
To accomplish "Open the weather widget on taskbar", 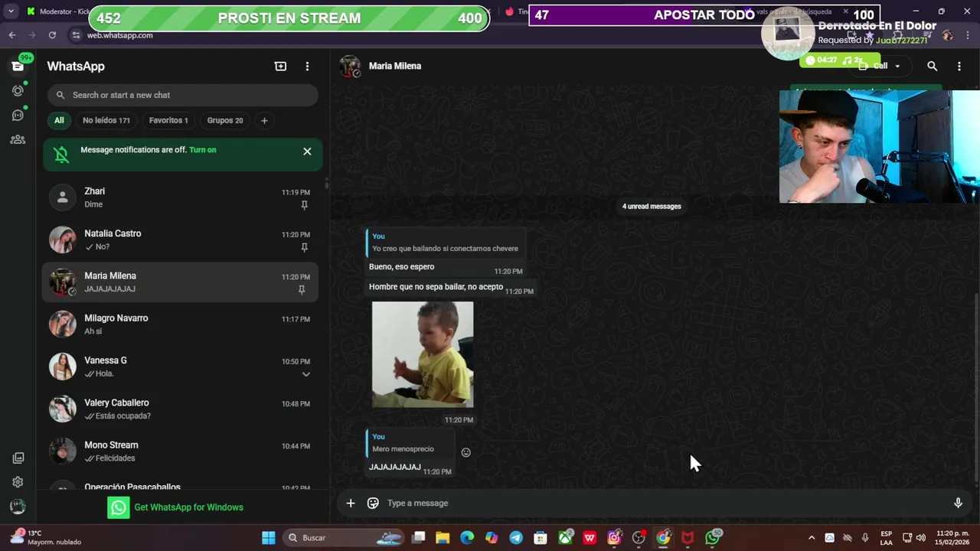I will [x=44, y=537].
